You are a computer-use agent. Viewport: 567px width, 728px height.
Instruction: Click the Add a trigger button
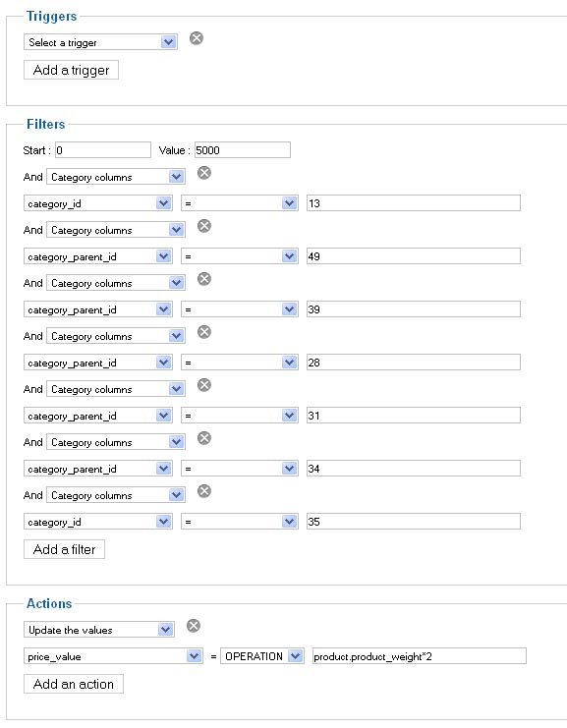pyautogui.click(x=71, y=70)
